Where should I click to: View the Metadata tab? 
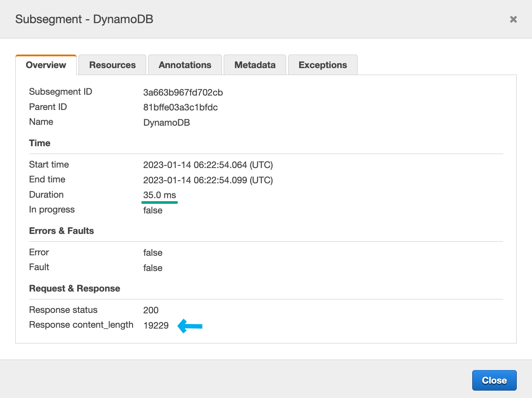[255, 65]
